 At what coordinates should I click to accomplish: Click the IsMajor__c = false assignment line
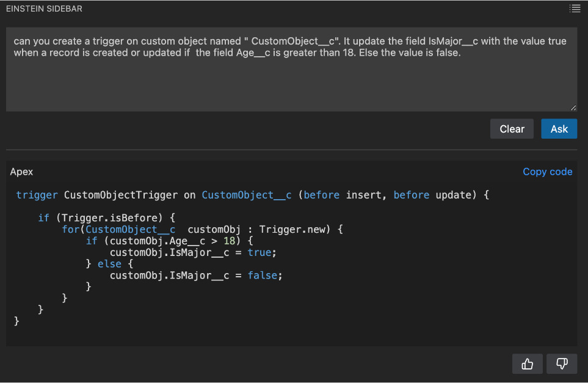pos(196,275)
